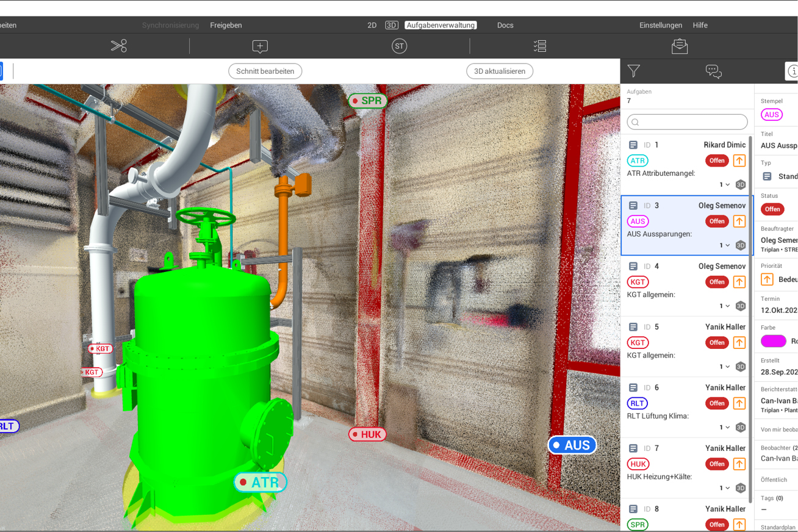The image size is (798, 532).
Task: Expand the count dropdown on task ID 7
Action: [724, 488]
